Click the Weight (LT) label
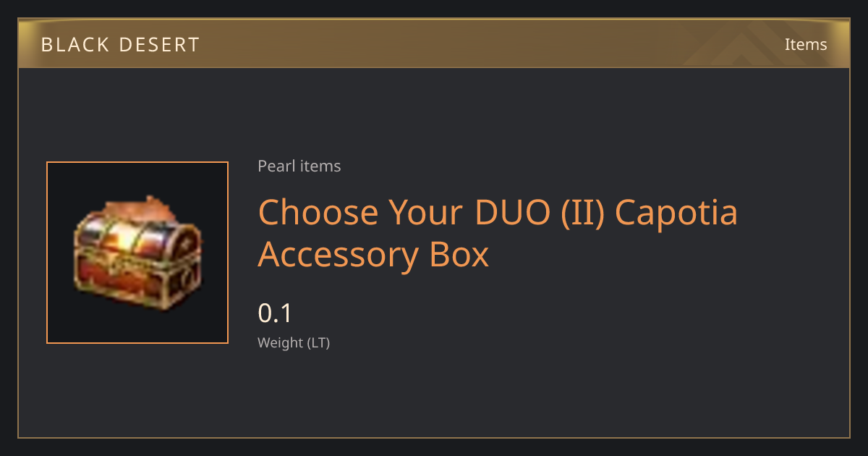The image size is (868, 456). coord(294,343)
